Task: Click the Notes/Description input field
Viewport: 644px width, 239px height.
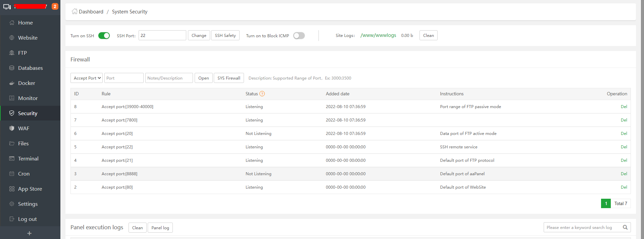Action: (169, 78)
